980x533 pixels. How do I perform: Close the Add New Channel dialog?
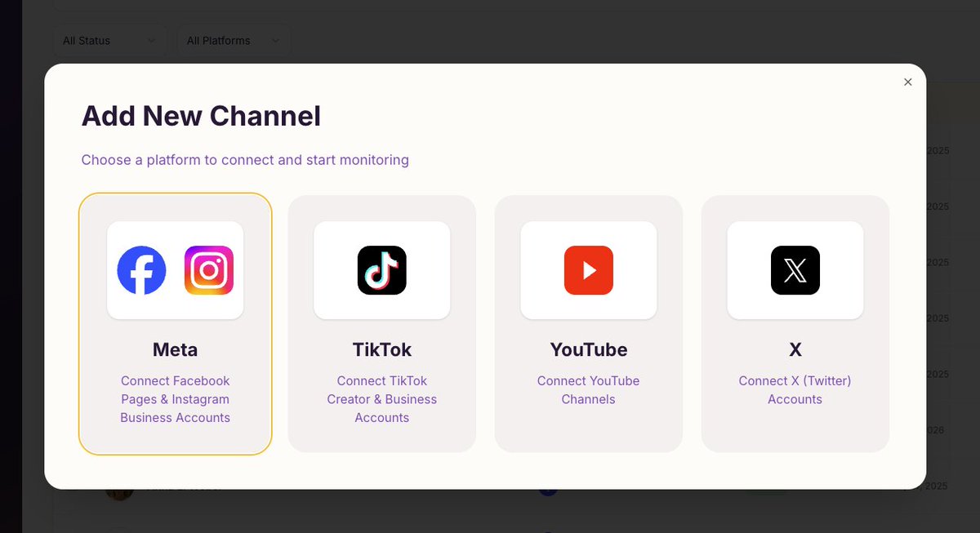907,82
